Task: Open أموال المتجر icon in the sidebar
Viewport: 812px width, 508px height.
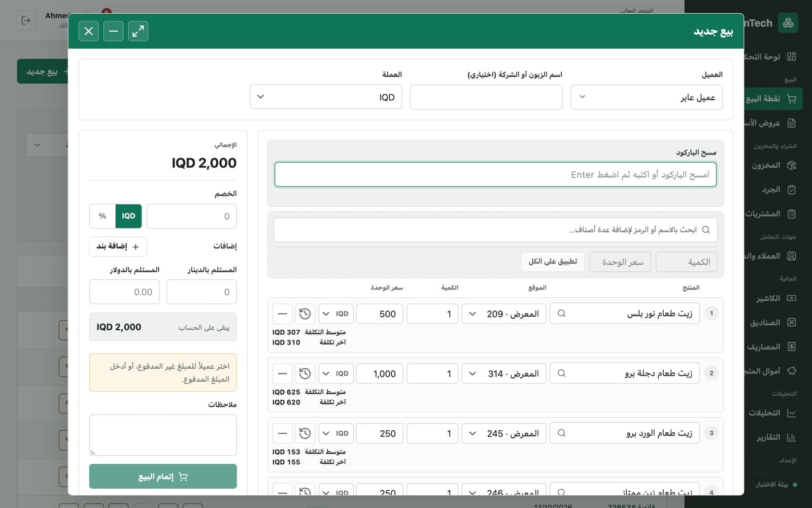Action: point(791,371)
